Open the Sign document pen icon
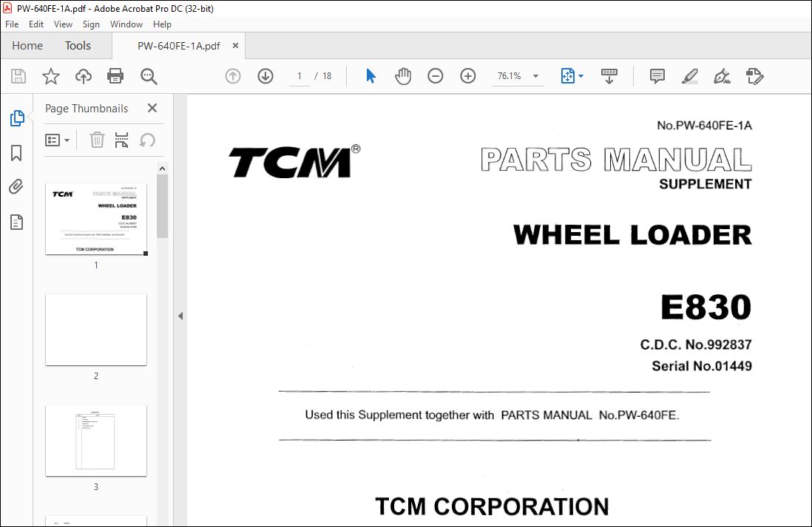The width and height of the screenshot is (812, 527). [x=722, y=76]
